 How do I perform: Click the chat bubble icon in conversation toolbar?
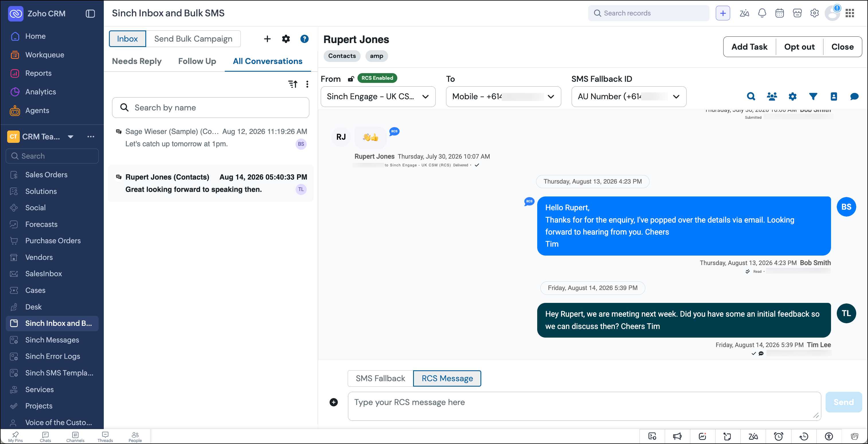[854, 96]
